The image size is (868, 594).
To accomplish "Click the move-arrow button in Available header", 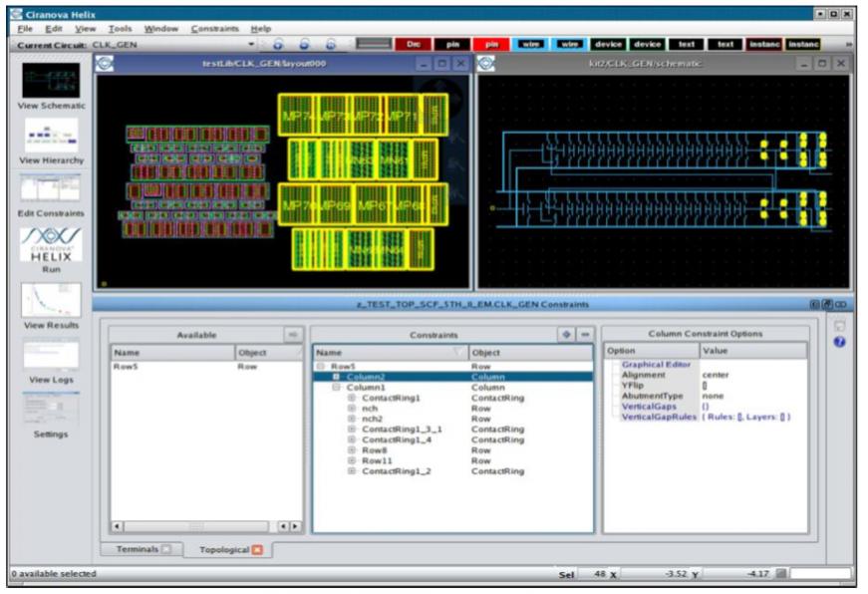I will pos(293,334).
